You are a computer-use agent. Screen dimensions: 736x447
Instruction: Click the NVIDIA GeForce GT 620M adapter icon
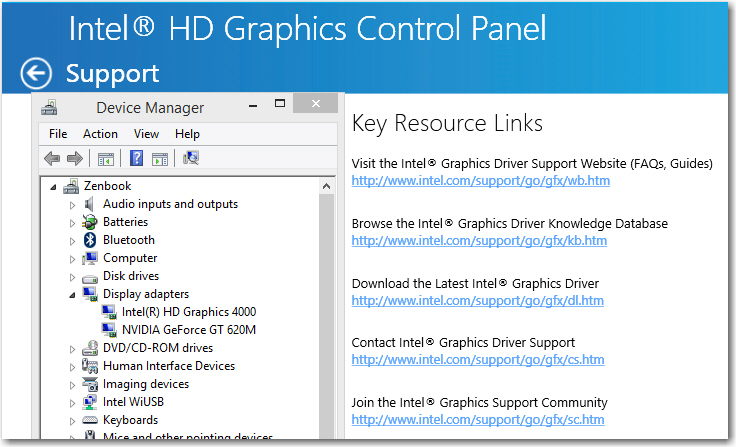pos(109,330)
